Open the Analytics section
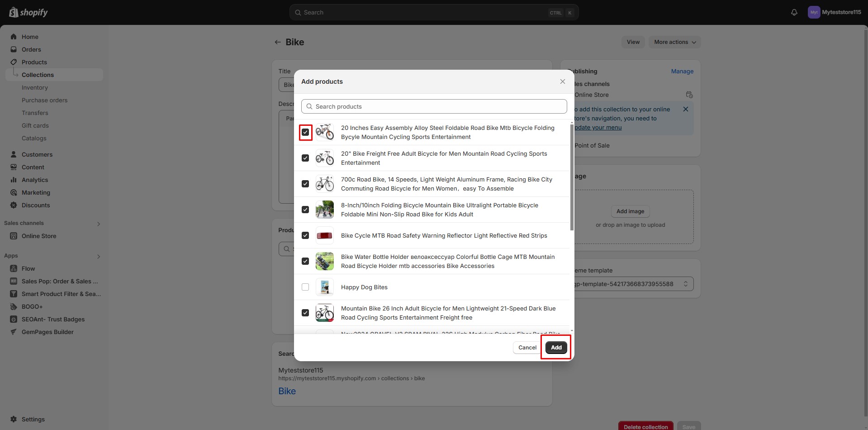868x430 pixels. (35, 180)
